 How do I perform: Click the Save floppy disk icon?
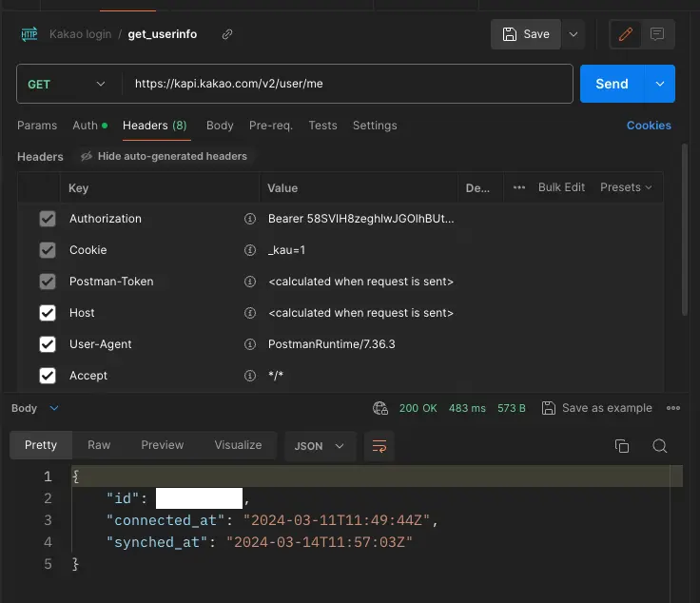click(x=510, y=34)
